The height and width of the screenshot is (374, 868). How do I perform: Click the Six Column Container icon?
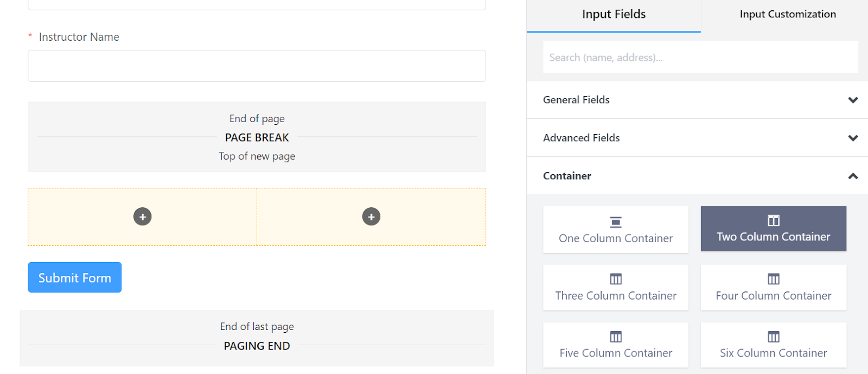773,337
